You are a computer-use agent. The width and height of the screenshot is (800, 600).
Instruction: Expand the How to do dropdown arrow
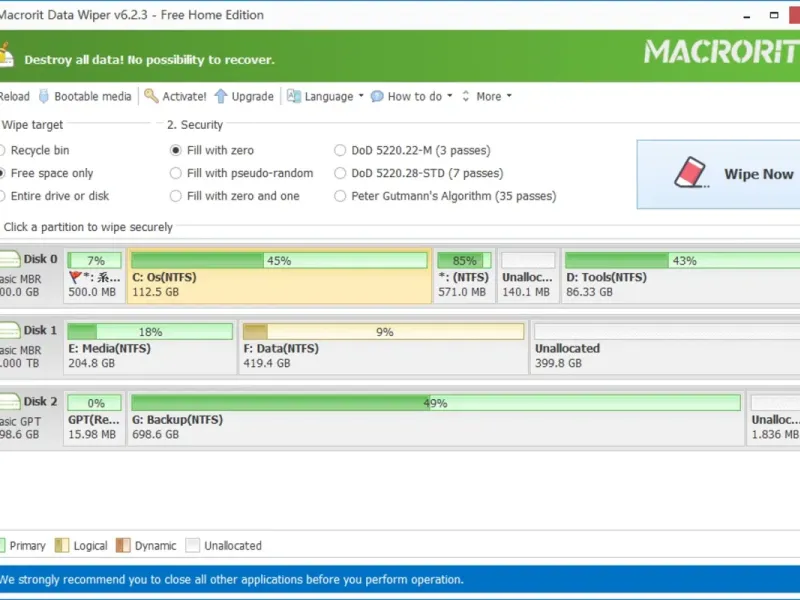tap(449, 96)
